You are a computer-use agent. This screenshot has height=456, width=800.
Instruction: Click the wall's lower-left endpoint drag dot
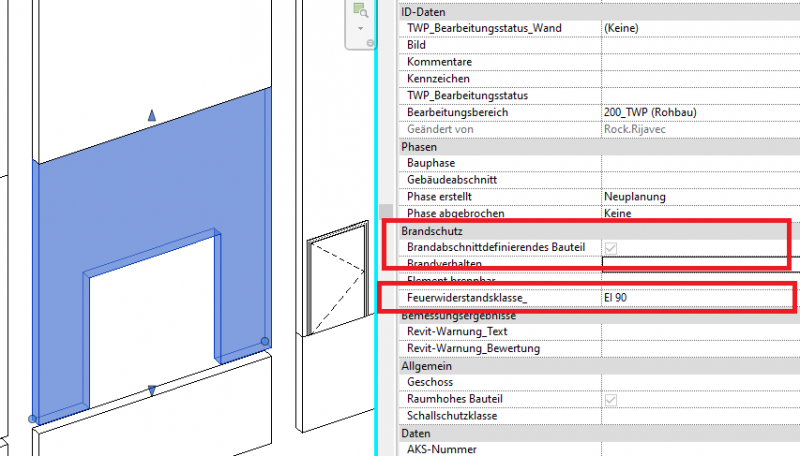pyautogui.click(x=33, y=418)
